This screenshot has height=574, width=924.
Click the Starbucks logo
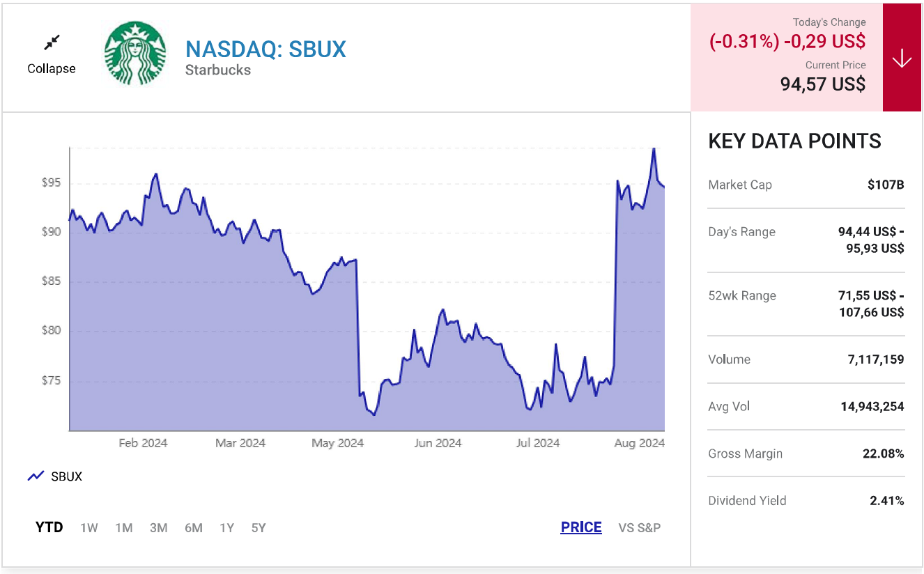135,53
